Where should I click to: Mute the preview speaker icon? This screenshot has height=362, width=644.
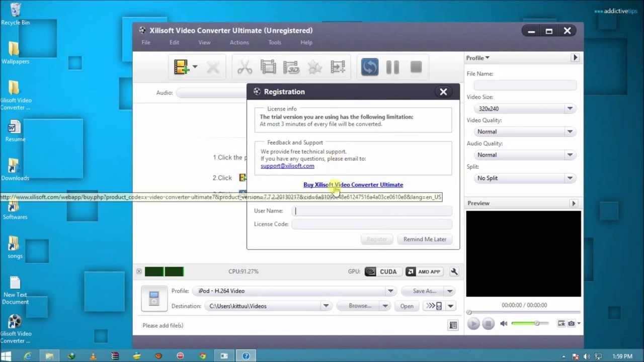504,324
